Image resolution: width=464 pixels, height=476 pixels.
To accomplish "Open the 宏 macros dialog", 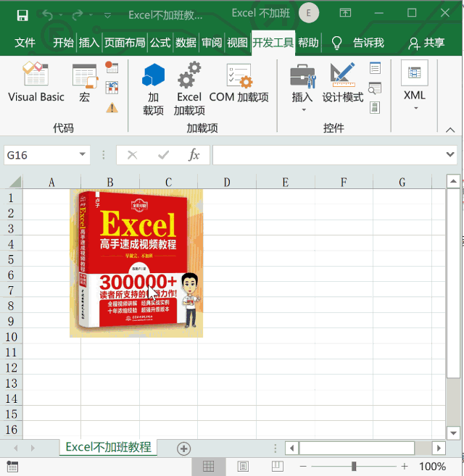I will click(85, 83).
